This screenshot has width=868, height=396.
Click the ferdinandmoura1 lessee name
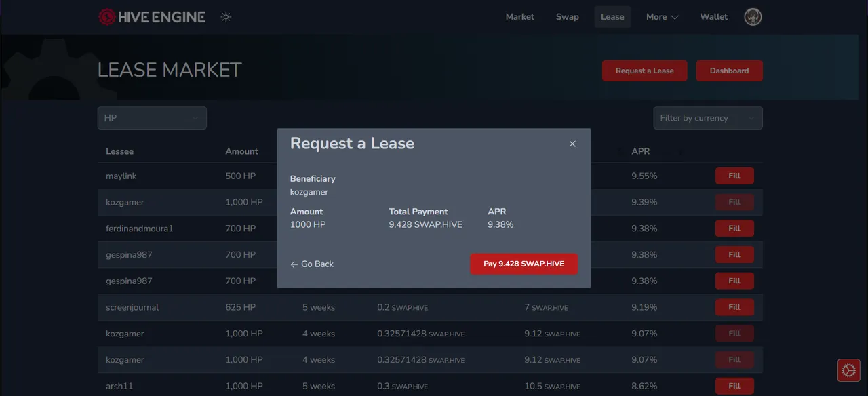pyautogui.click(x=140, y=229)
